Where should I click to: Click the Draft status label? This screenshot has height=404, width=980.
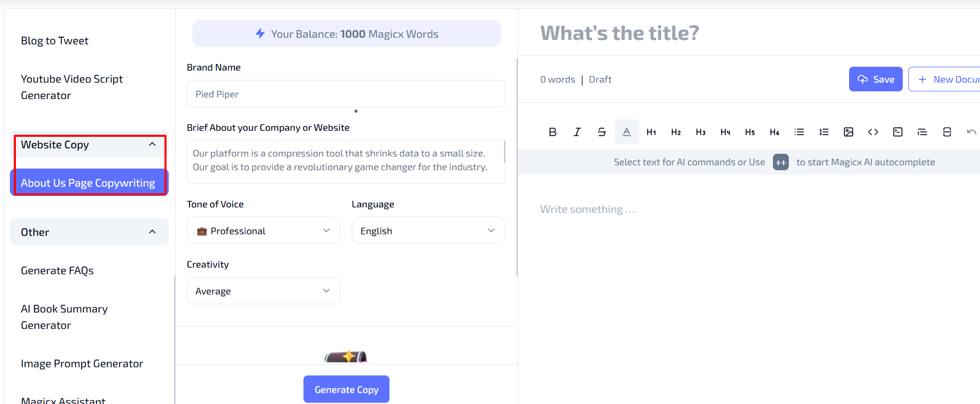[600, 79]
